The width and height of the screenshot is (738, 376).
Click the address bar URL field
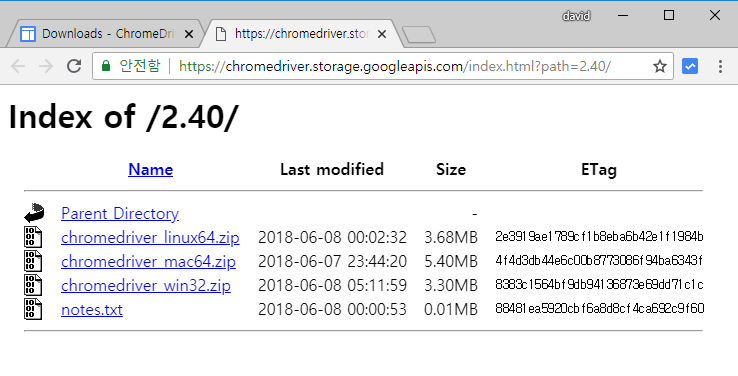click(394, 66)
